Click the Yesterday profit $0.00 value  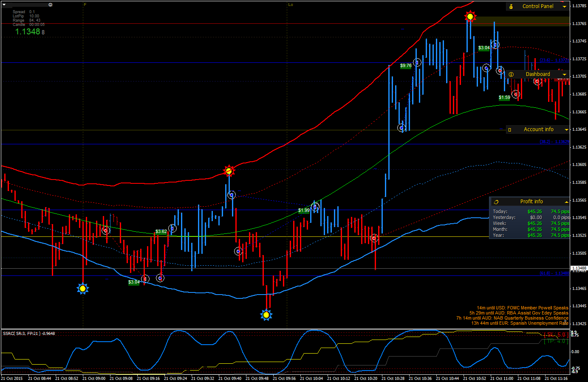536,217
